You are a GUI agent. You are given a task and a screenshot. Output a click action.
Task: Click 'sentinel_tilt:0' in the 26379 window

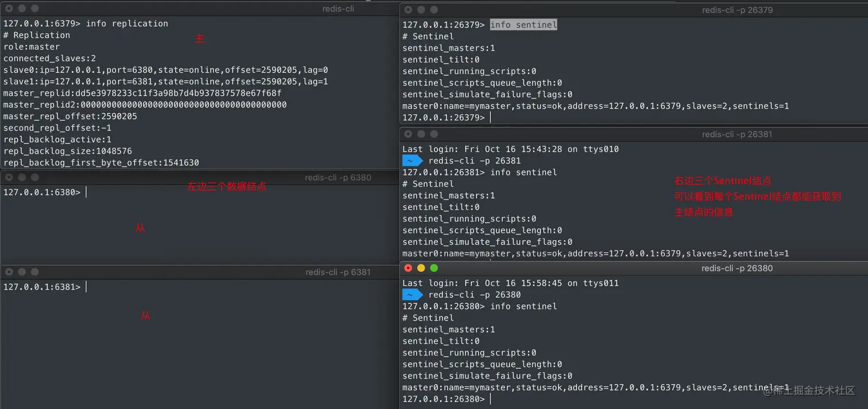coord(441,60)
